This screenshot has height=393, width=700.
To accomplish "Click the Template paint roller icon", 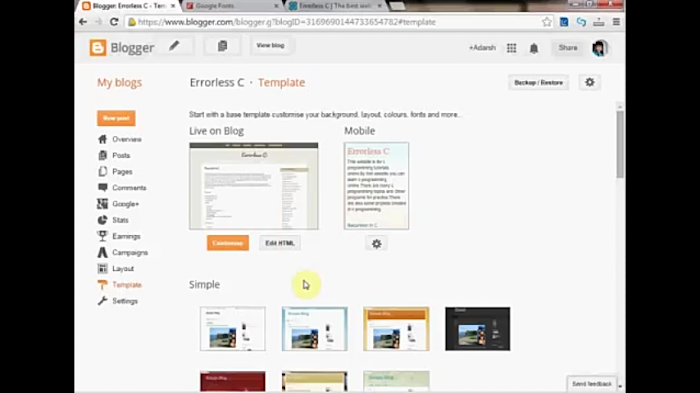I will (x=103, y=285).
